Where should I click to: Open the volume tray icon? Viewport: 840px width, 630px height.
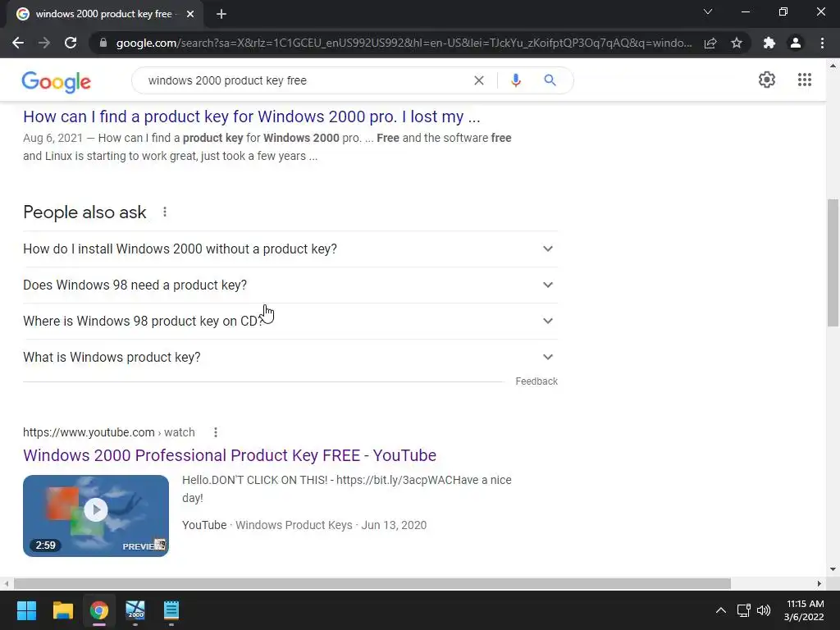coord(764,610)
